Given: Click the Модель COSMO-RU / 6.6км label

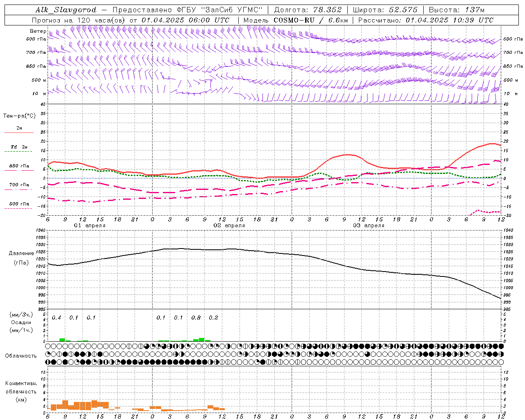Looking at the screenshot, I should (x=296, y=20).
